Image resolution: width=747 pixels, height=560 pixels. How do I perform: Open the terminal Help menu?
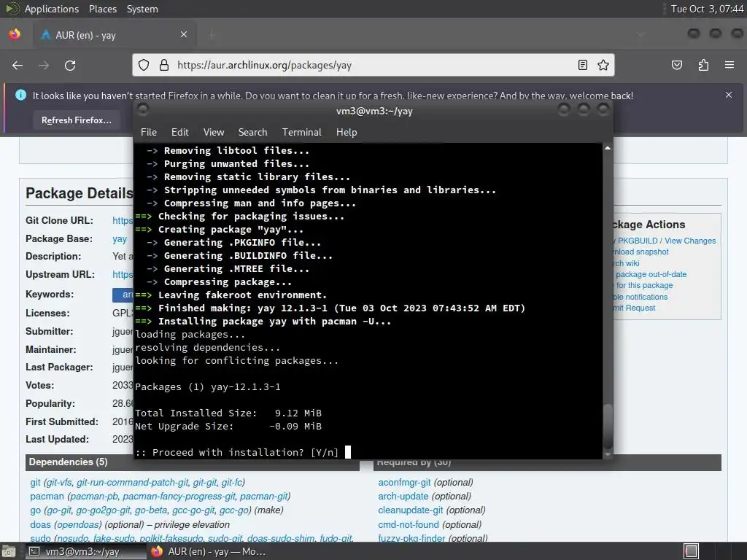click(347, 133)
